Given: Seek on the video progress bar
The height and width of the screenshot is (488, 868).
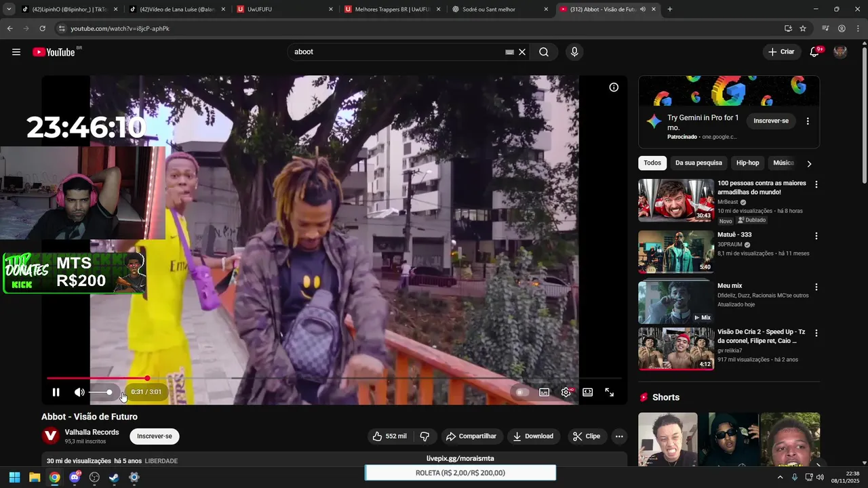Looking at the screenshot, I should pyautogui.click(x=334, y=378).
